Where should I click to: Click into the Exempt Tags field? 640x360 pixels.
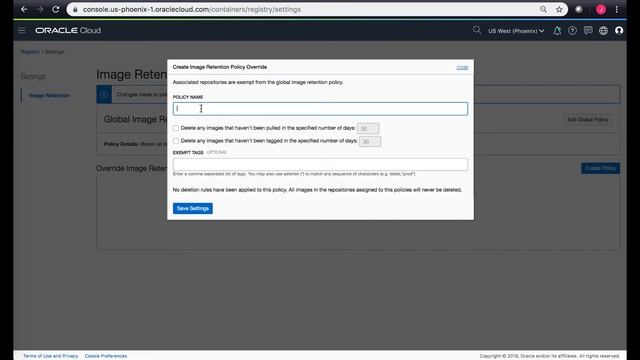point(320,164)
